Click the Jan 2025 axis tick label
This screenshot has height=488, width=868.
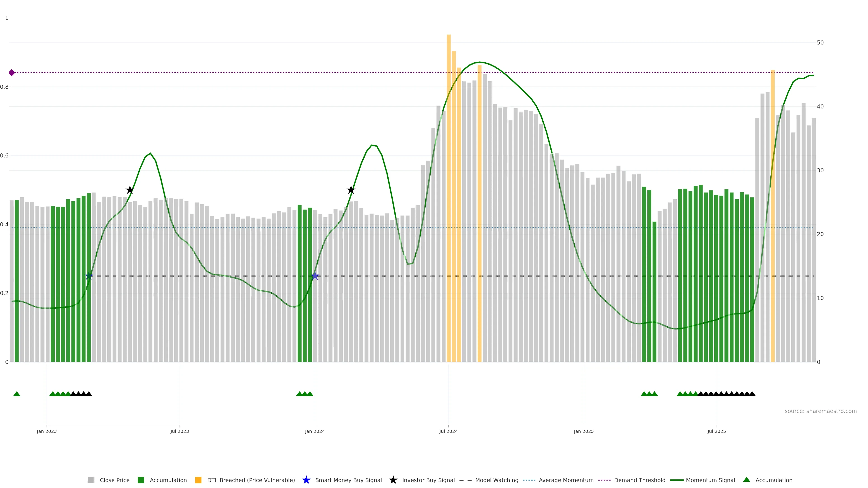(583, 432)
